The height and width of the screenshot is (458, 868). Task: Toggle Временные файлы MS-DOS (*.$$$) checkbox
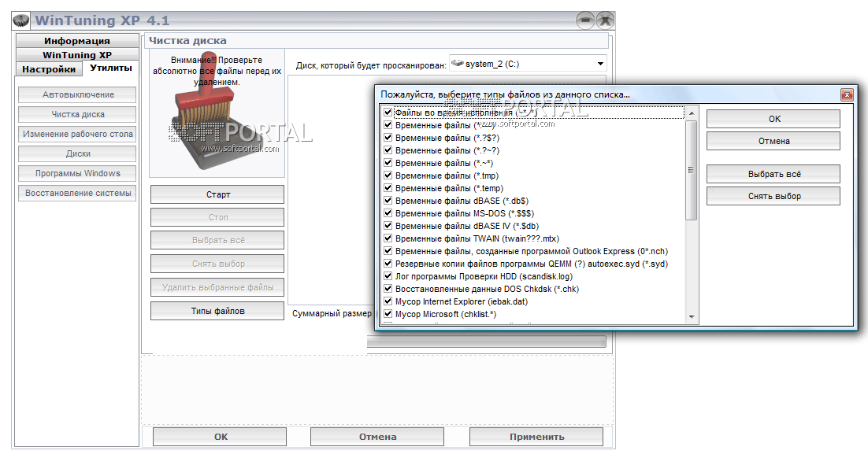click(x=388, y=213)
